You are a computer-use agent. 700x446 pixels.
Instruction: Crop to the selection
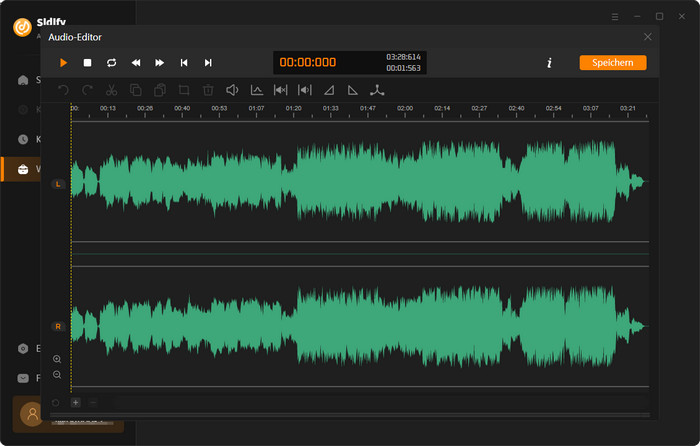click(x=184, y=90)
